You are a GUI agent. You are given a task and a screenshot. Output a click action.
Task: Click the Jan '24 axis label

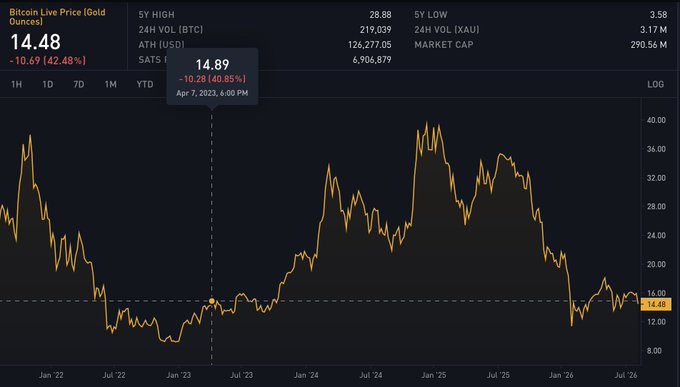click(x=306, y=375)
